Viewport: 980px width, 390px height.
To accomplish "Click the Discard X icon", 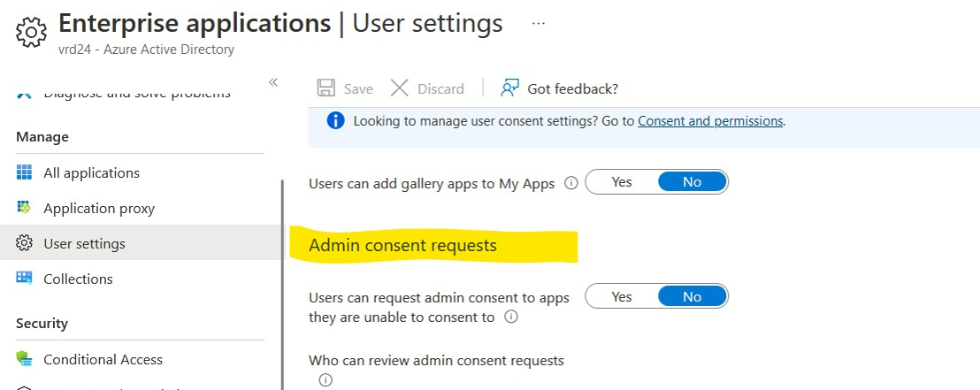I will tap(400, 88).
